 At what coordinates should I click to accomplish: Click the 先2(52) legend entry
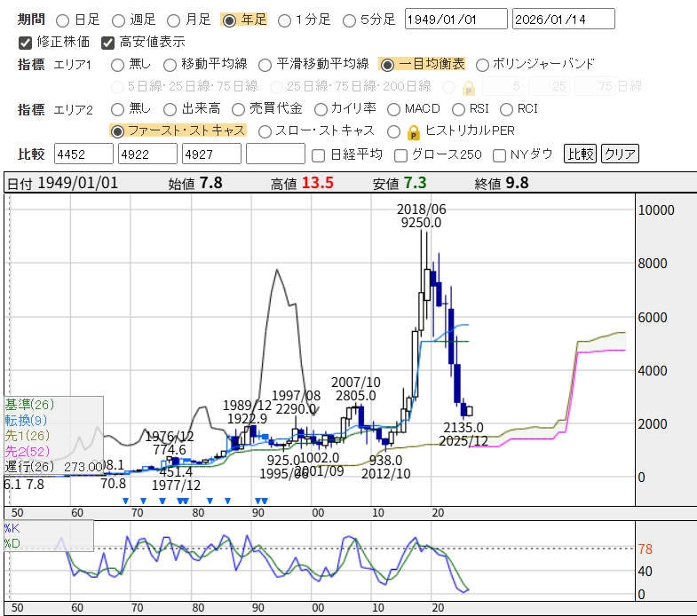pos(28,452)
